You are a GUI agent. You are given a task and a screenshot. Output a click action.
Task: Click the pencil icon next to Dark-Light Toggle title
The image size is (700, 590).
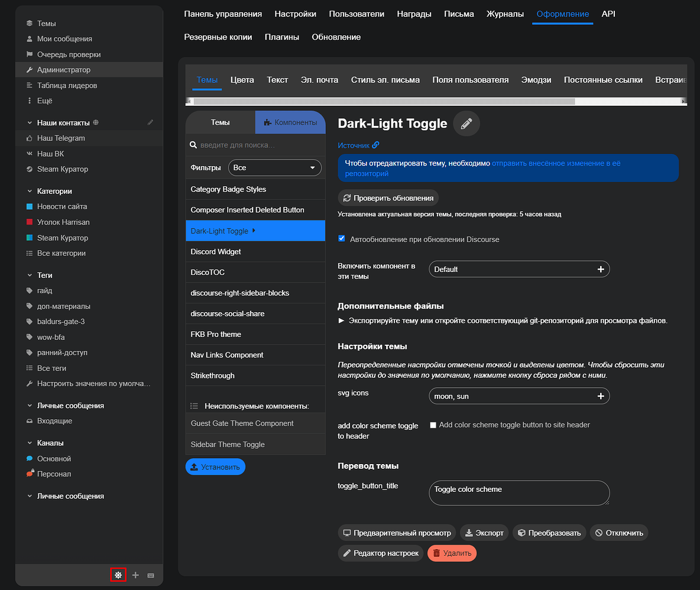point(466,124)
